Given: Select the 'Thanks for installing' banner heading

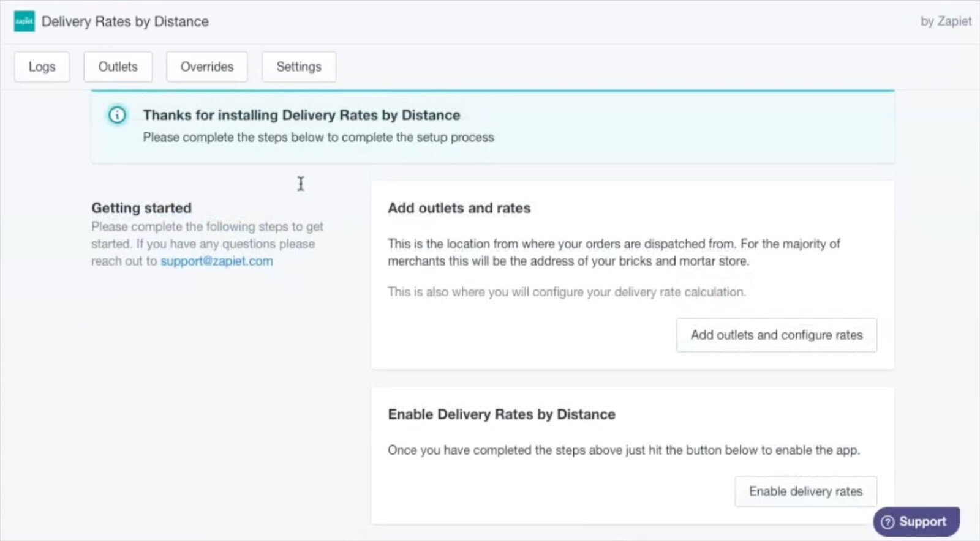Looking at the screenshot, I should pyautogui.click(x=301, y=115).
